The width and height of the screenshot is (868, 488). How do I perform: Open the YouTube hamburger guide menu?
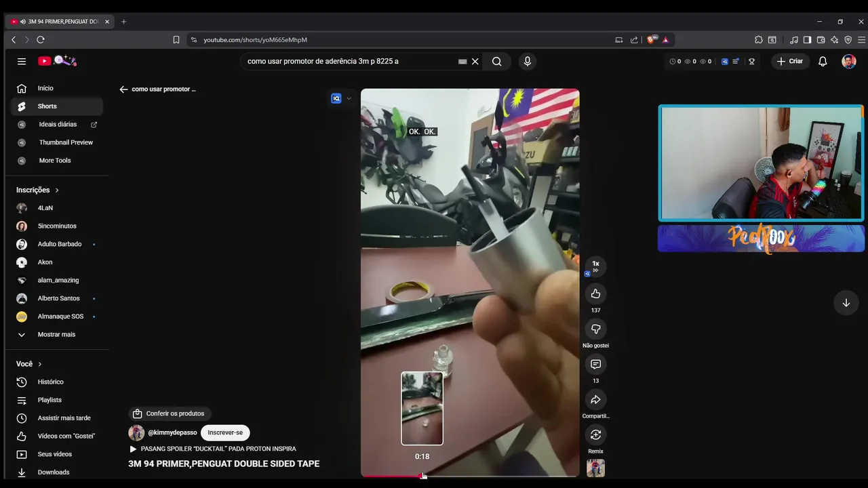click(x=22, y=61)
